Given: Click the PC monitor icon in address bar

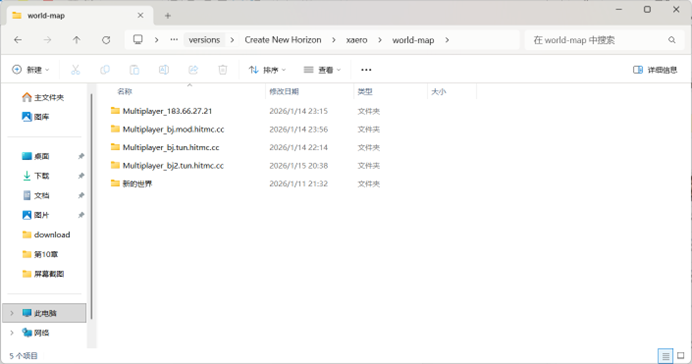Looking at the screenshot, I should [138, 40].
